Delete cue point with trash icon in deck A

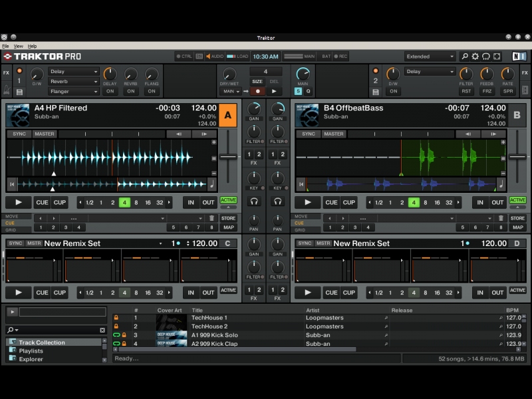[211, 218]
